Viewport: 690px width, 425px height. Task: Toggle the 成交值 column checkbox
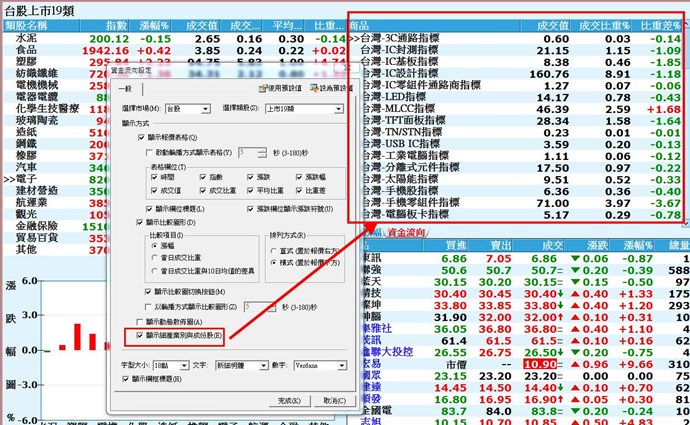pyautogui.click(x=154, y=191)
